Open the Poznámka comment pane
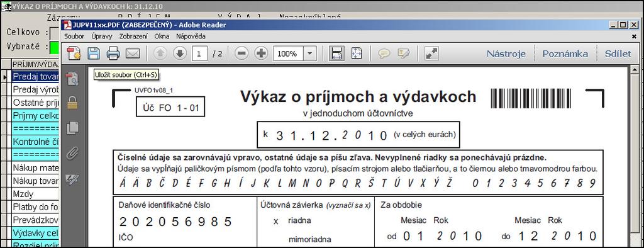The height and width of the screenshot is (248, 644). click(x=565, y=54)
